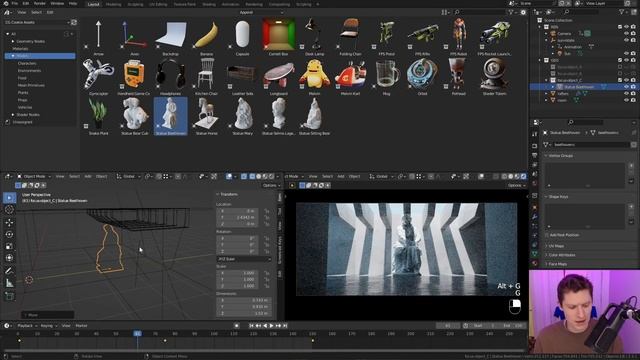Select the Scale tool
Screen dimensions: 640x360
coord(9,246)
